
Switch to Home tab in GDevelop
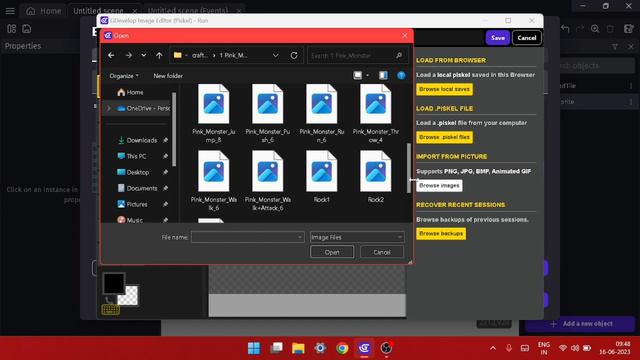(43, 11)
